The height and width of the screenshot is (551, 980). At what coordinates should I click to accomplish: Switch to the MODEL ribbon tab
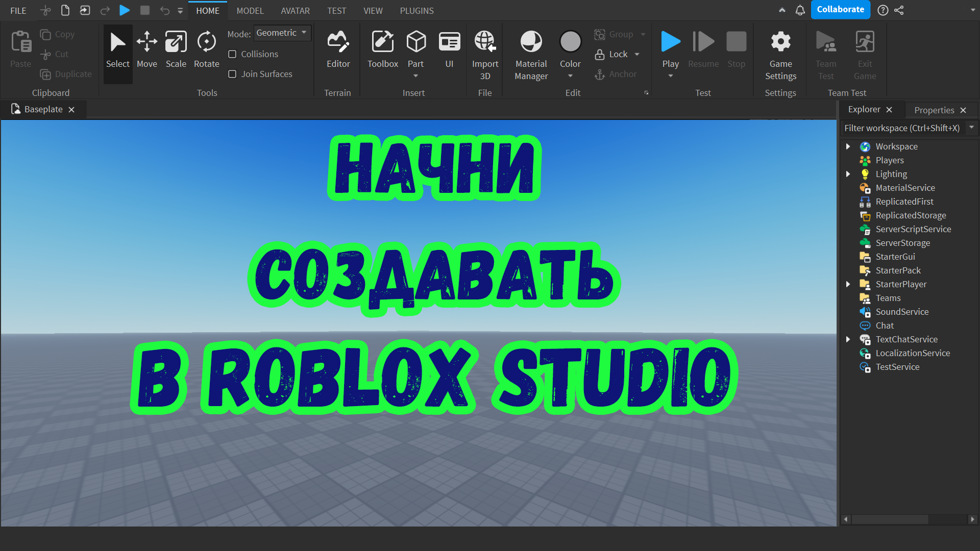[250, 10]
